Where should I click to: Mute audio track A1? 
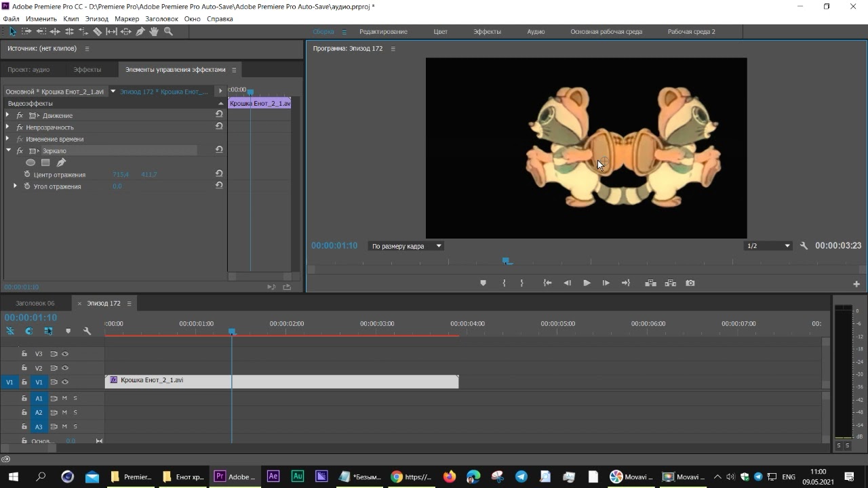pos(64,398)
